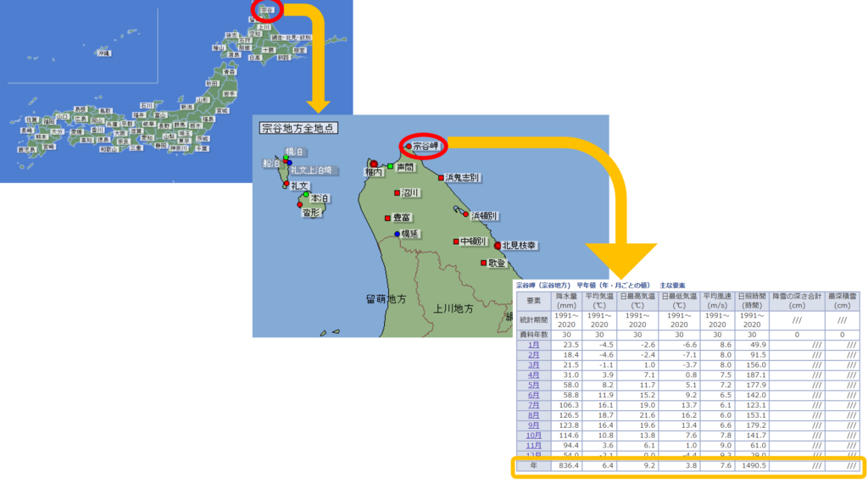Screen dimensions: 868x483
Task: Click the red 宗谷岬 station marker
Action: click(x=409, y=146)
